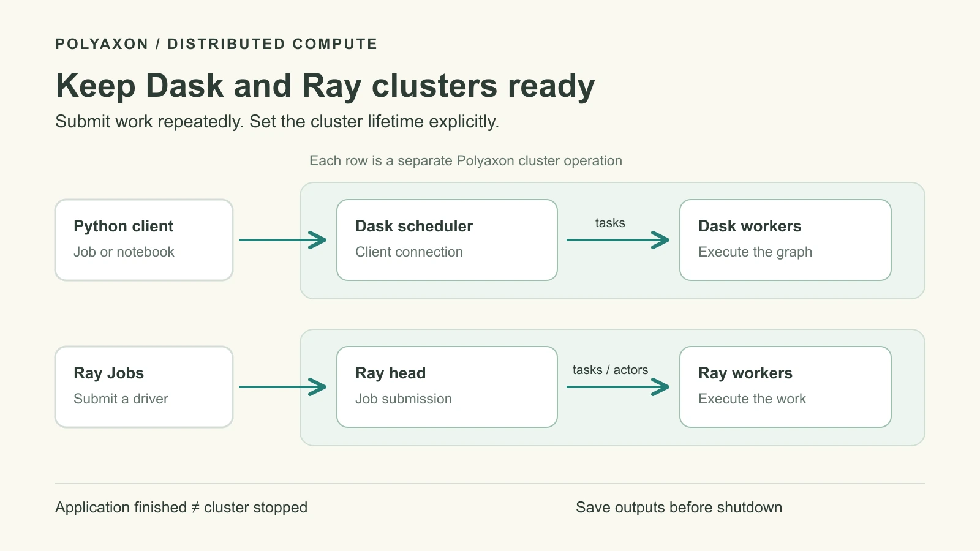Click the arrow from Ray head to Ray workers
Image resolution: width=980 pixels, height=551 pixels.
point(618,387)
